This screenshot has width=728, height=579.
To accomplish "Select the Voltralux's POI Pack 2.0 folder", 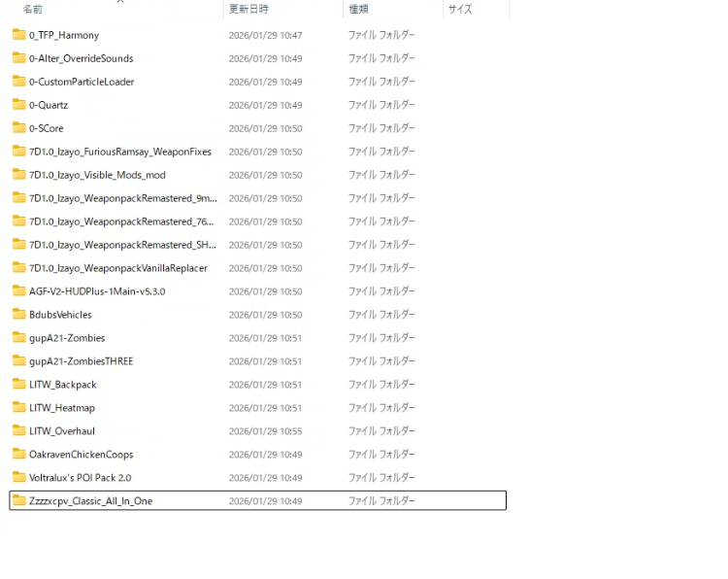I will coord(80,478).
